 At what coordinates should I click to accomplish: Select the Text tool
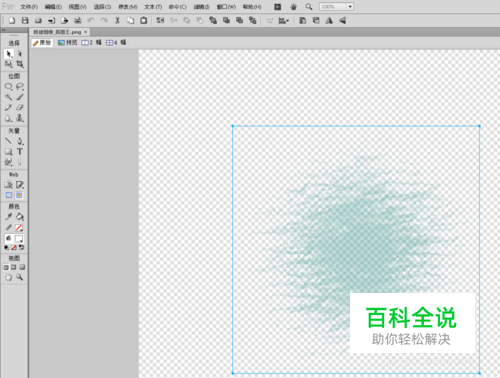tap(20, 152)
